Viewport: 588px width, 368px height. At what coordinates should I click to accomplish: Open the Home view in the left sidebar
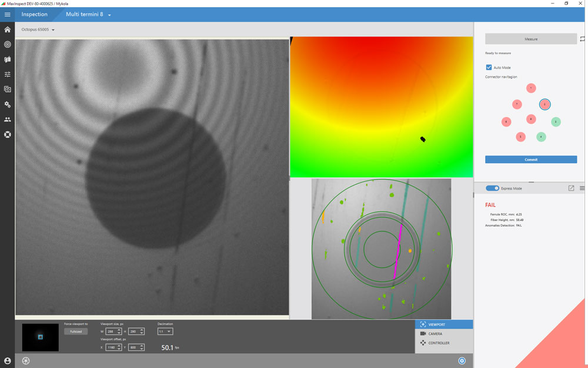tap(7, 29)
